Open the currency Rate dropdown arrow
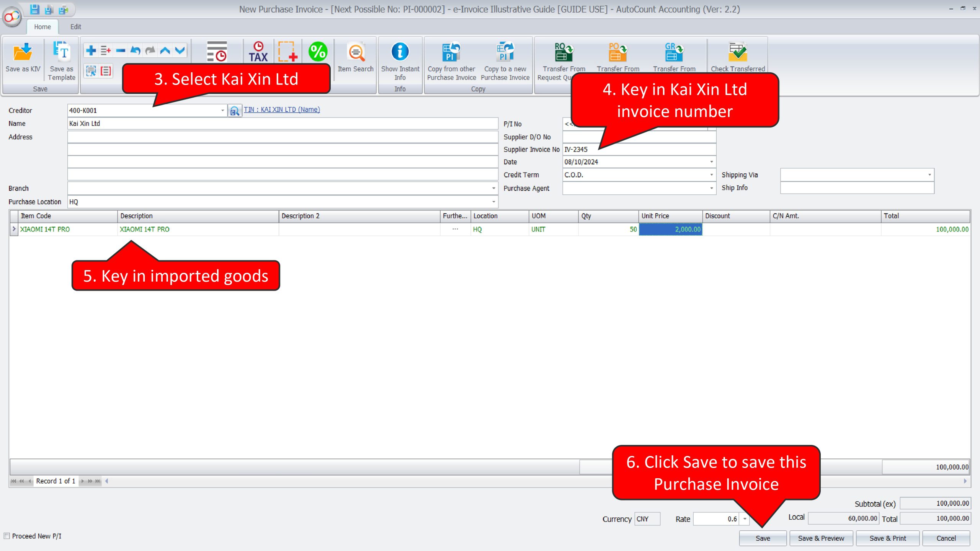This screenshot has height=551, width=980. 745,519
